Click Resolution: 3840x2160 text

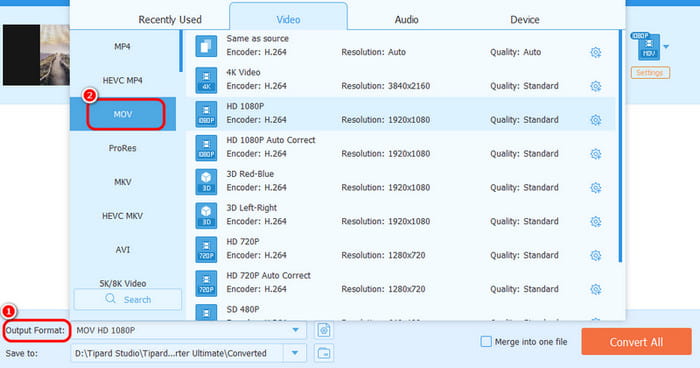click(386, 86)
